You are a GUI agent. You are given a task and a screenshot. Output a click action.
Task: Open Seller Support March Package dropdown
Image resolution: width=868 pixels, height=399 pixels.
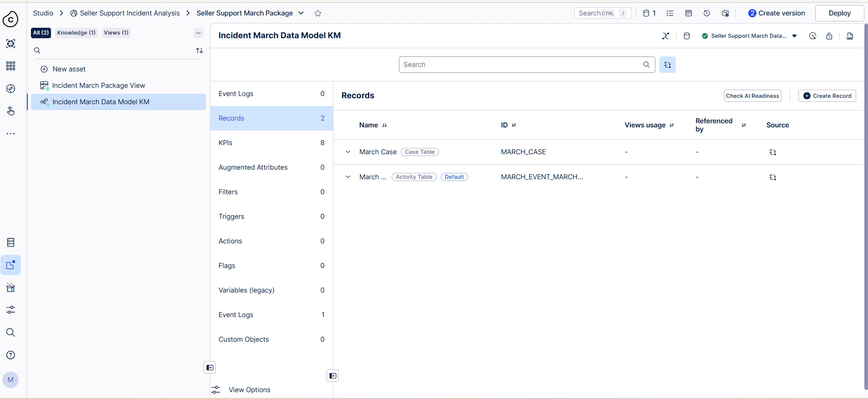coord(301,13)
